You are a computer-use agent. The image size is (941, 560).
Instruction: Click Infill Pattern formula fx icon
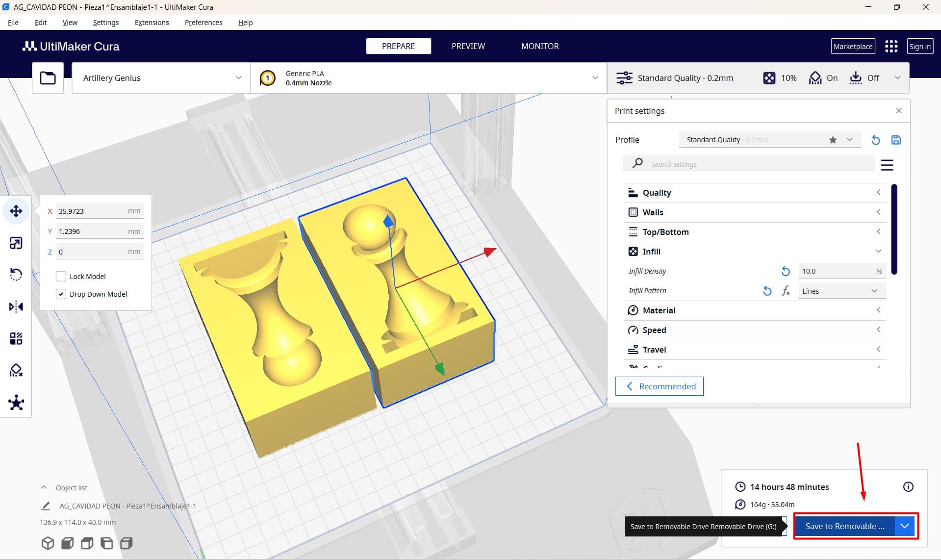tap(786, 291)
